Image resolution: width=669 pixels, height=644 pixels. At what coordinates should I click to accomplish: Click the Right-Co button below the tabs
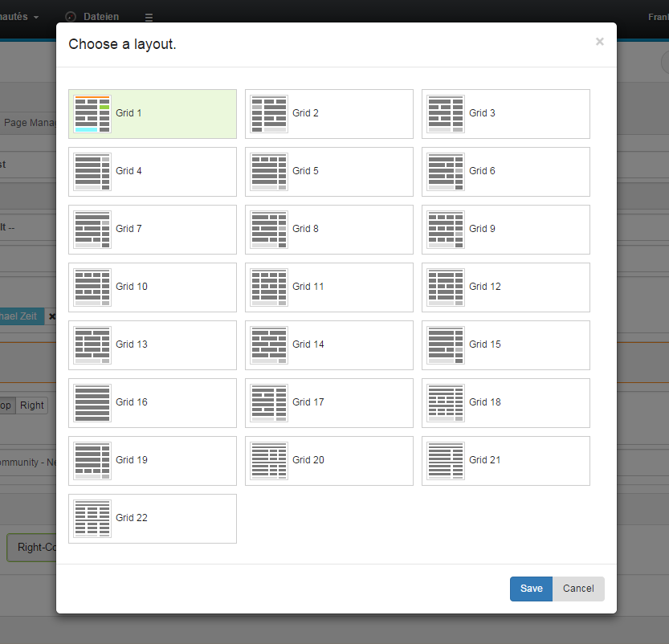pos(36,547)
